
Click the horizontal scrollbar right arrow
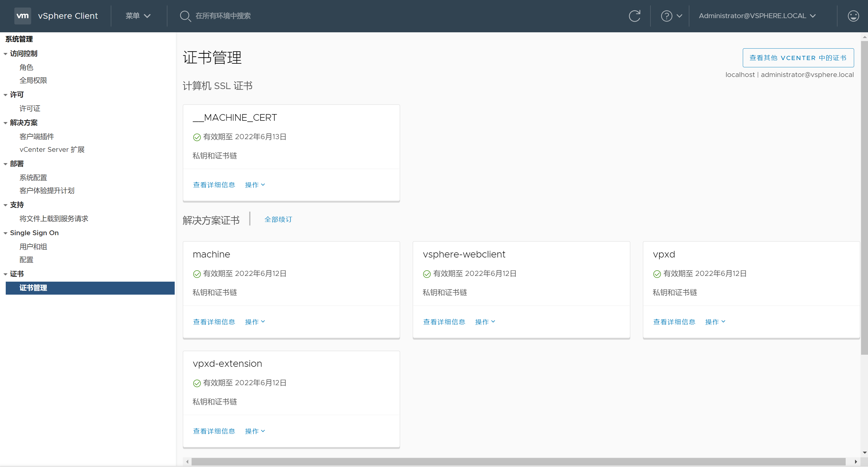pos(856,462)
